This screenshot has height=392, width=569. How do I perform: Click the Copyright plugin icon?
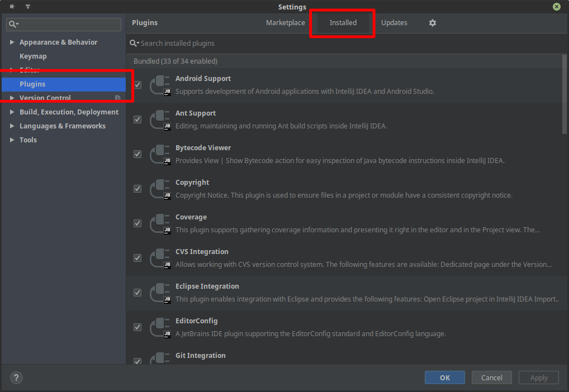tap(160, 189)
